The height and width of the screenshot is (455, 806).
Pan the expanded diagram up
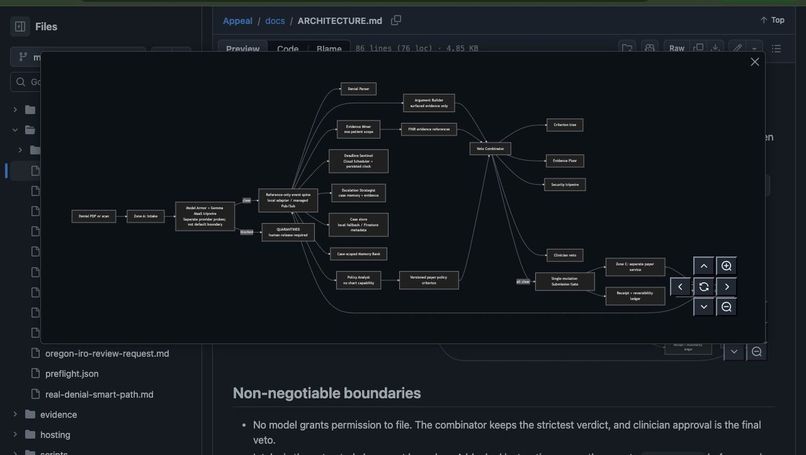pos(704,266)
